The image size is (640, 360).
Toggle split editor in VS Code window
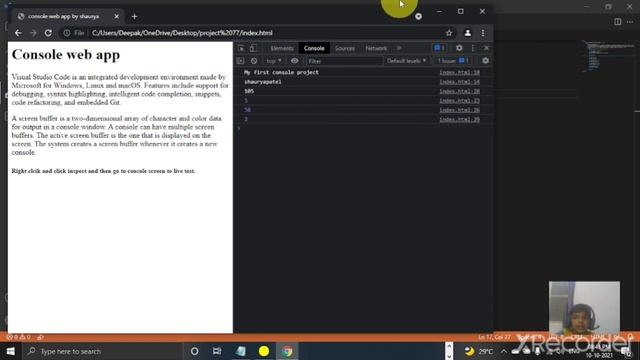pyautogui.click(x=618, y=22)
